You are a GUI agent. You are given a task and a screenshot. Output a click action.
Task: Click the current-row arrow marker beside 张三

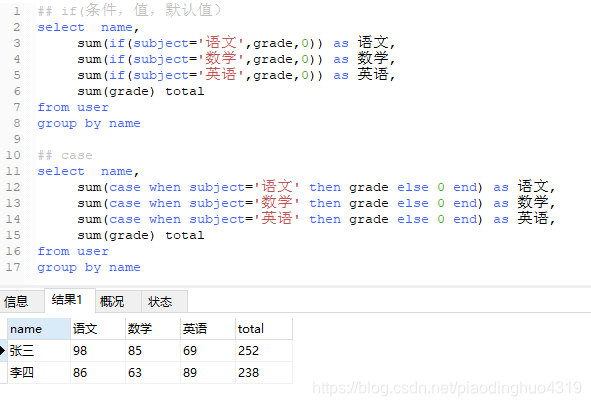[3, 351]
